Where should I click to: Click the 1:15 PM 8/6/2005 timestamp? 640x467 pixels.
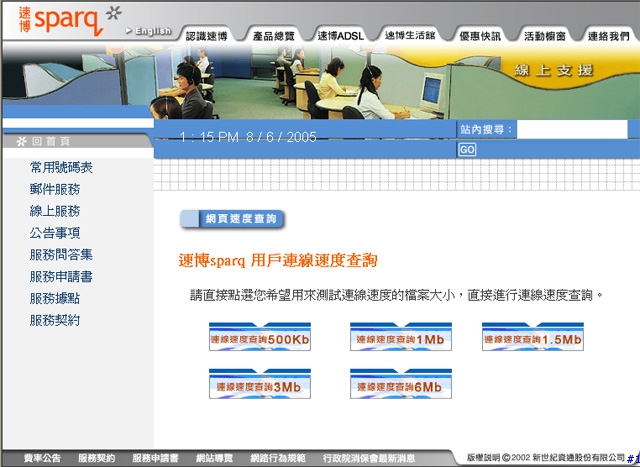tap(248, 137)
